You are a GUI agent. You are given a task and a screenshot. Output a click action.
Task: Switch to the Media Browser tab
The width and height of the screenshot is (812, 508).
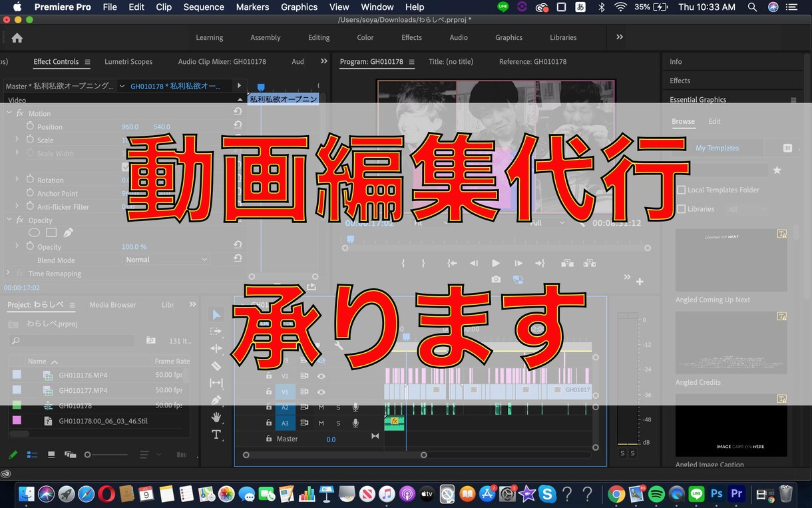pos(112,304)
